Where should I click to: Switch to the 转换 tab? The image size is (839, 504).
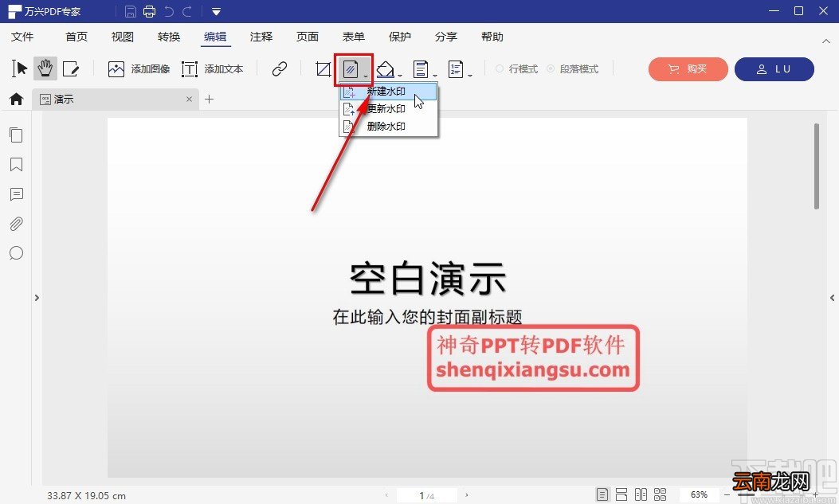point(169,37)
